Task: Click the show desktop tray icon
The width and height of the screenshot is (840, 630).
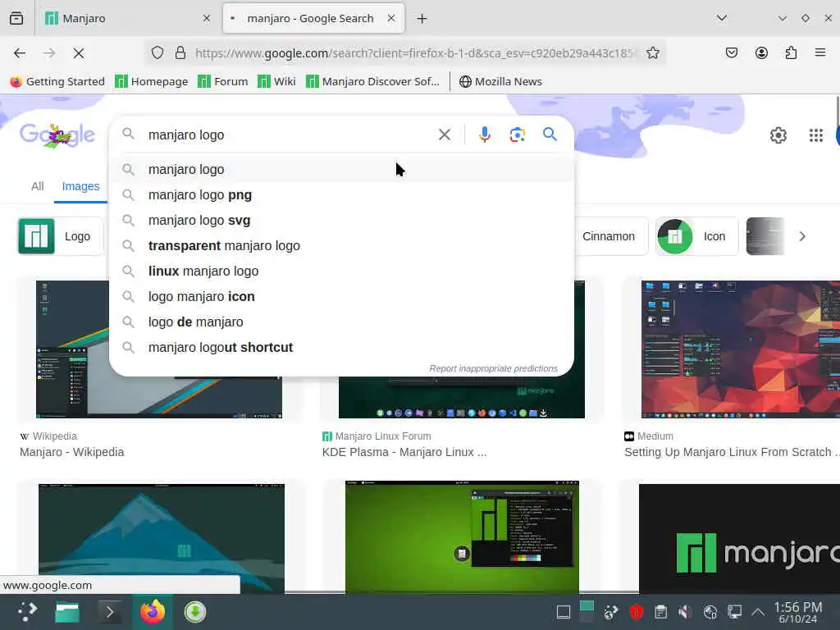Action: (x=564, y=612)
